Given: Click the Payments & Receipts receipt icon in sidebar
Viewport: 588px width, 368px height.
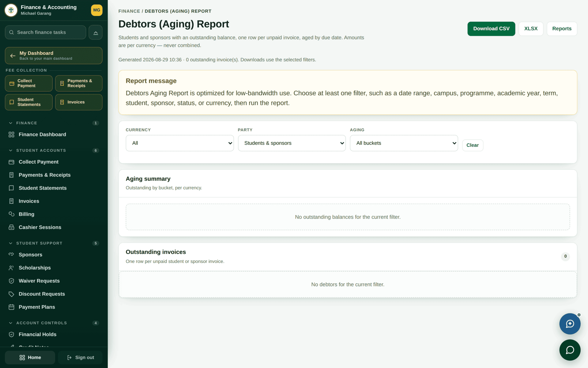Looking at the screenshot, I should coord(11,175).
